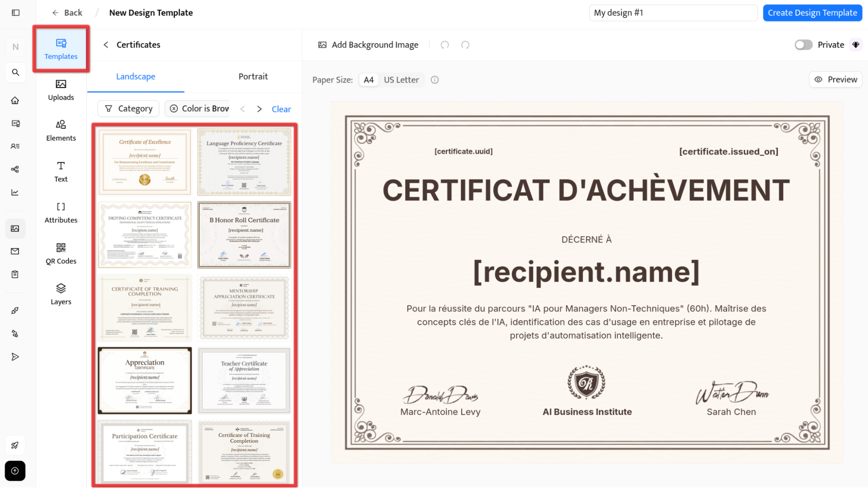Switch to the Portrait tab
The height and width of the screenshot is (488, 868).
[x=253, y=76]
